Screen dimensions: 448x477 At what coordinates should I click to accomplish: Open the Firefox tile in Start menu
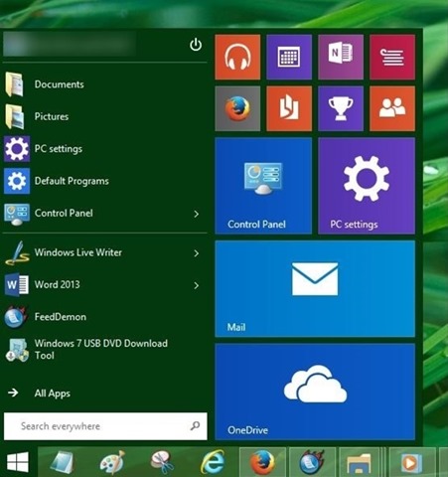pos(237,108)
